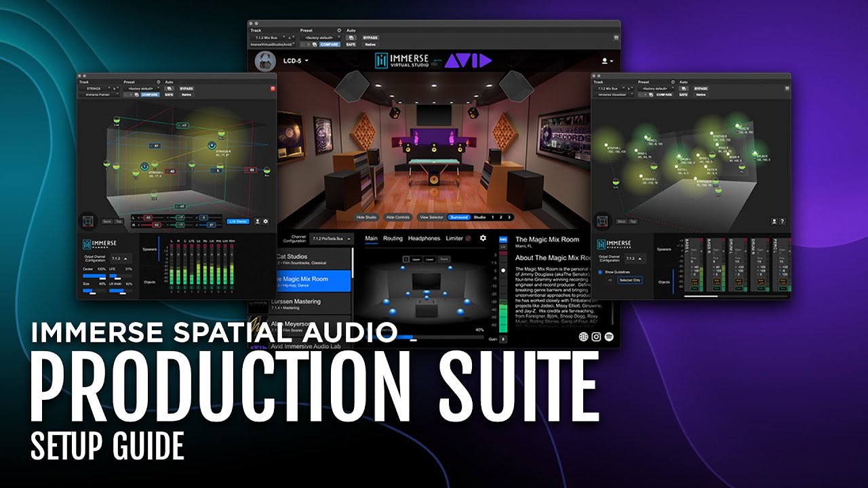The image size is (868, 488).
Task: Toggle SAFE in the Virtual Studio window
Action: pyautogui.click(x=350, y=44)
